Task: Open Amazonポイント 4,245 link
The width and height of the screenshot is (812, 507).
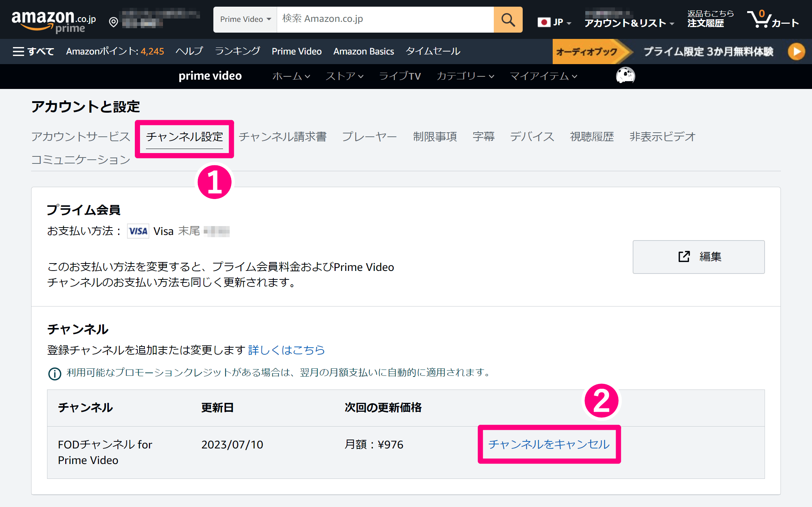Action: (115, 51)
